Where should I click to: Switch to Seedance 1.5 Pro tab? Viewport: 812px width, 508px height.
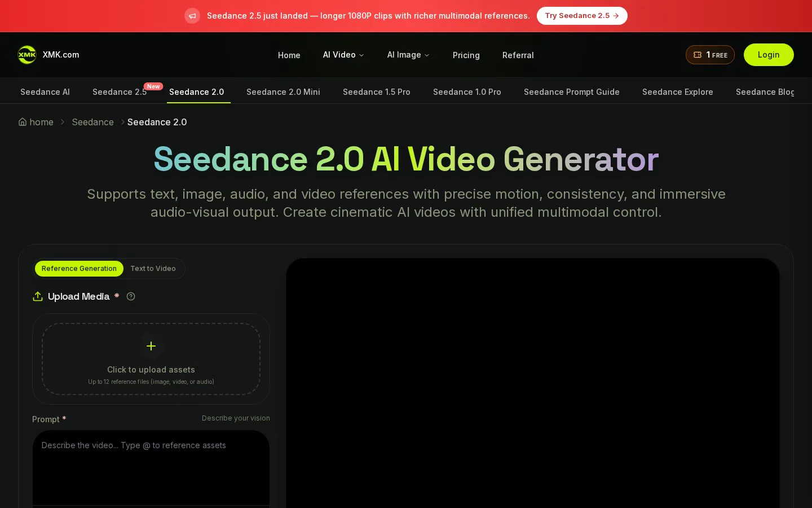coord(377,92)
